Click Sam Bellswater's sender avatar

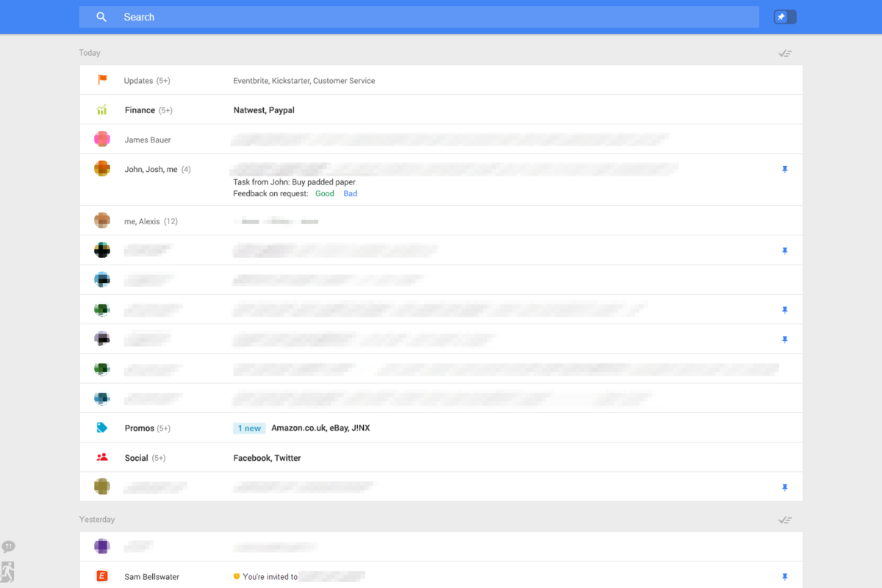coord(102,576)
